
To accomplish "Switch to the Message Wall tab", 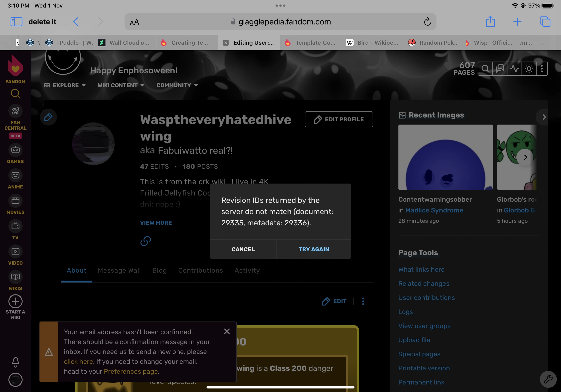I will pos(119,270).
